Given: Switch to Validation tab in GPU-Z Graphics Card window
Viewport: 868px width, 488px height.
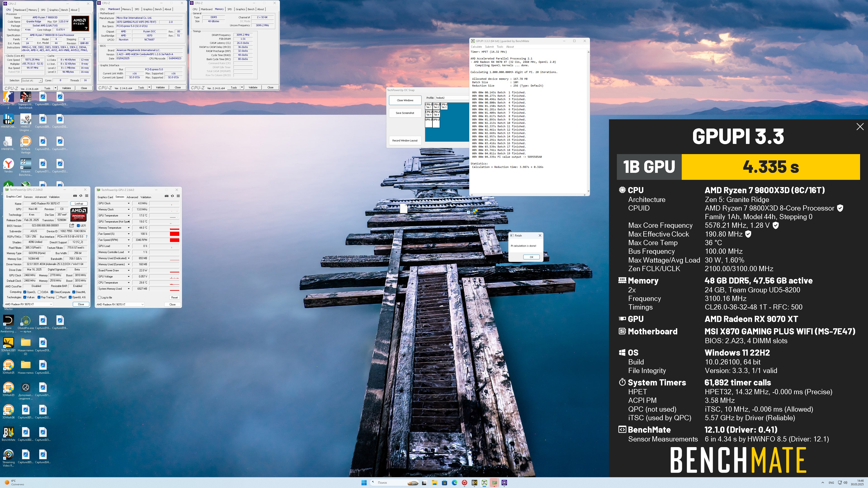Looking at the screenshot, I should (x=54, y=197).
